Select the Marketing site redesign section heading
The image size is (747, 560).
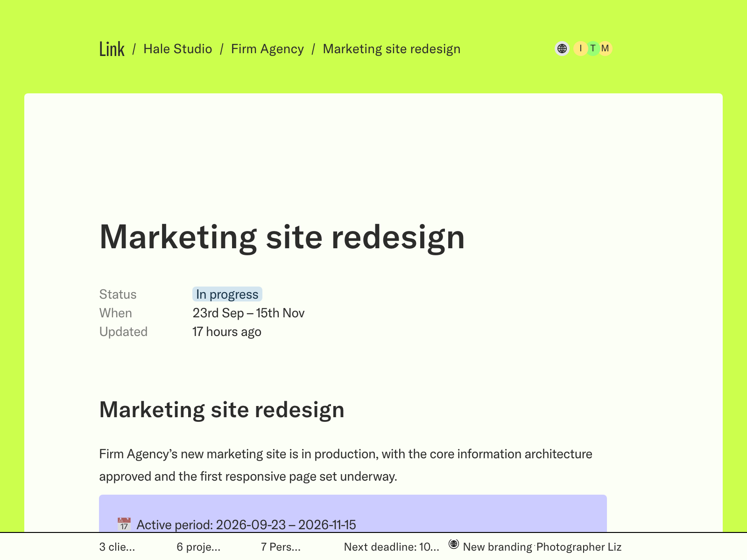click(222, 410)
